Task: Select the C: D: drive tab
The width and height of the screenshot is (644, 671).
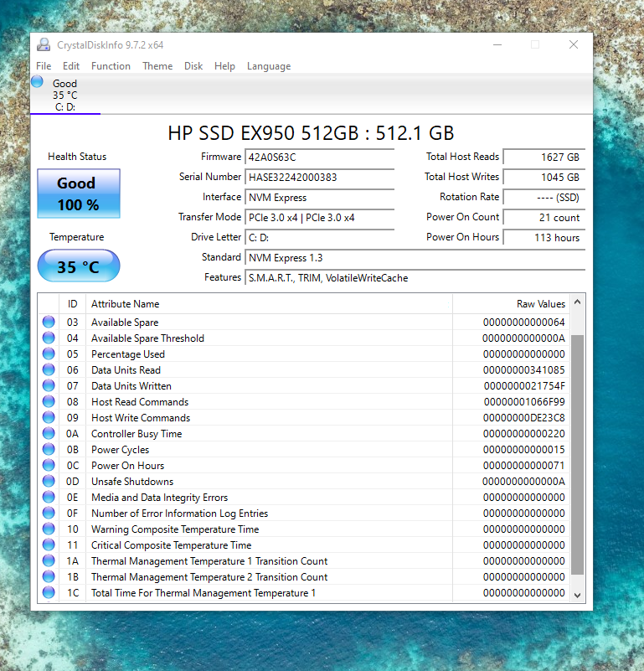Action: point(65,106)
